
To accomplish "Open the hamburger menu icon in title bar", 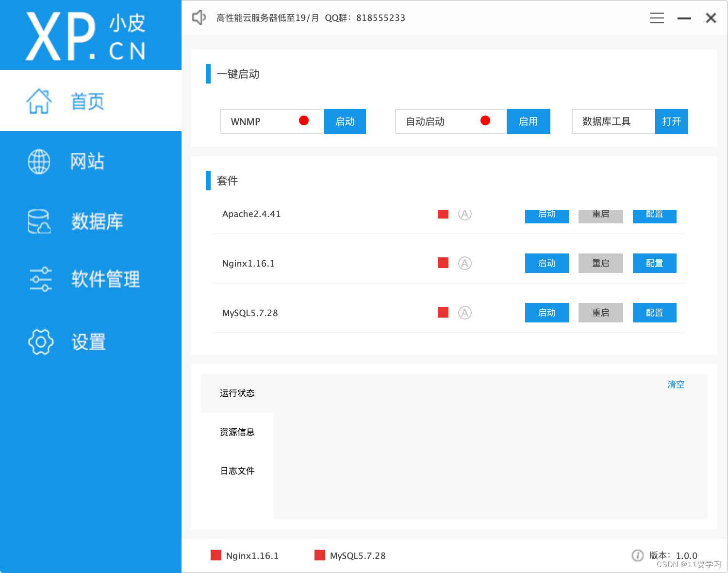I will (x=657, y=18).
